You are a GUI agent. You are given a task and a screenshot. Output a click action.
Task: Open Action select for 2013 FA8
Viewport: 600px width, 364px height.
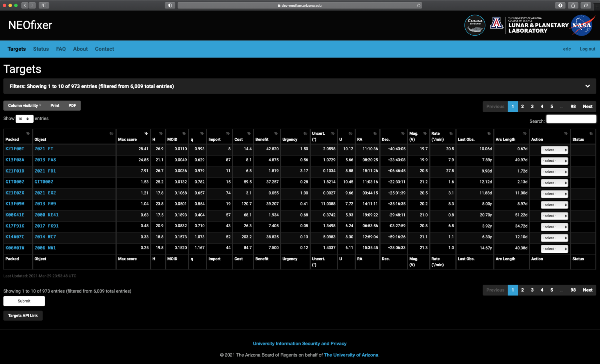click(x=554, y=161)
